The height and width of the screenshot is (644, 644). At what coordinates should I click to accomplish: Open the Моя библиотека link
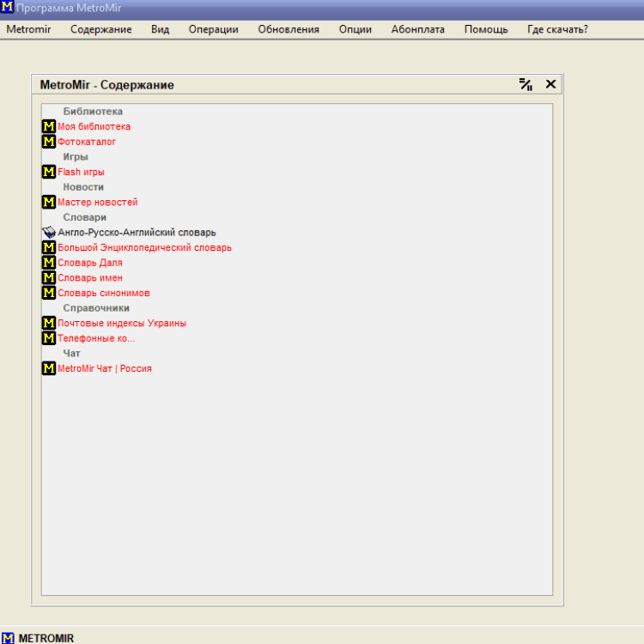click(94, 126)
